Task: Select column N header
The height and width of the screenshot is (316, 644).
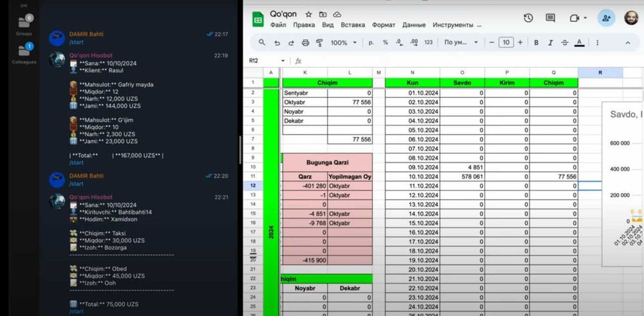Action: tap(412, 73)
